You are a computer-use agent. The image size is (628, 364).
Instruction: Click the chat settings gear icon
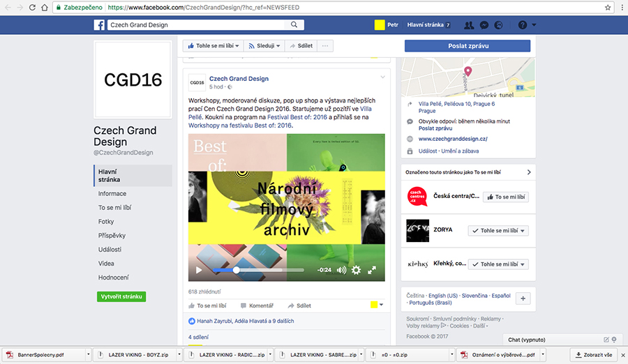[x=614, y=340]
